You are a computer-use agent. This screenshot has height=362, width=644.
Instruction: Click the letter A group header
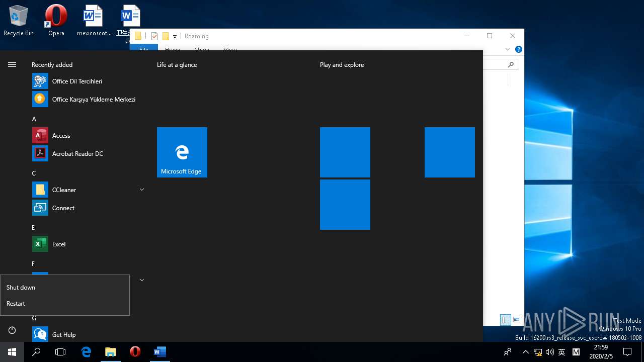tap(34, 119)
